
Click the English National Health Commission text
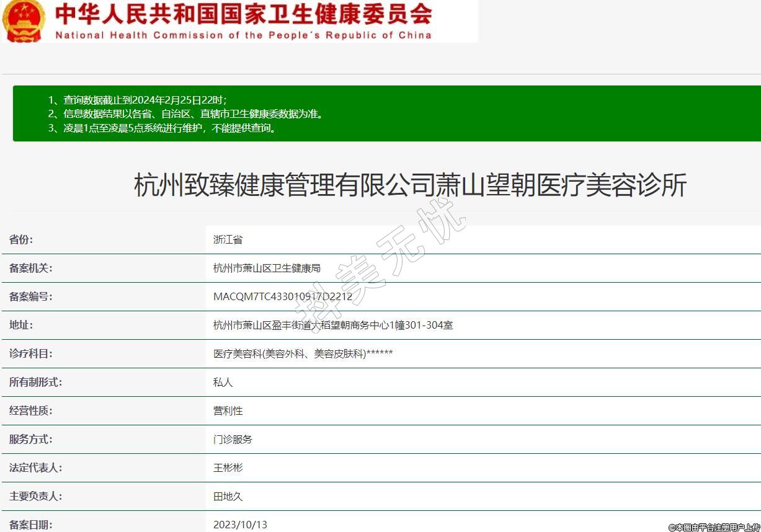pos(243,35)
